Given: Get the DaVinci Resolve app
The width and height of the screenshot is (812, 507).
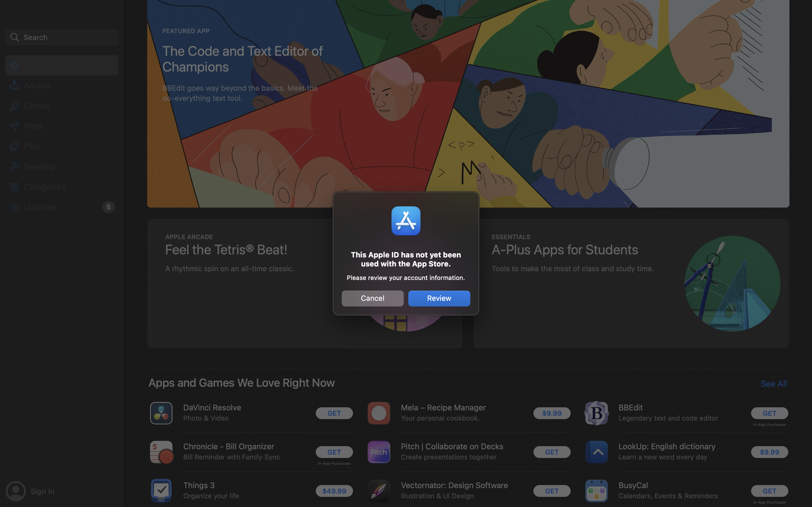Looking at the screenshot, I should click(x=334, y=413).
